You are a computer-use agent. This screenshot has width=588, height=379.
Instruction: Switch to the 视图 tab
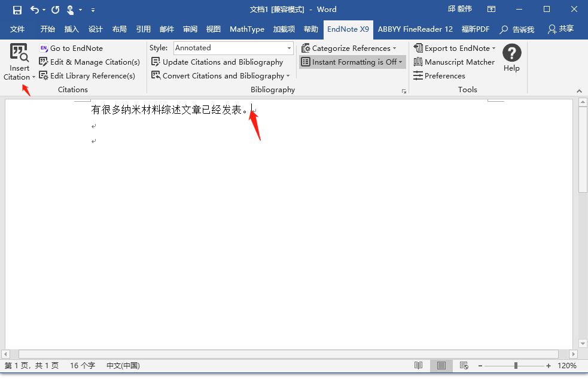pyautogui.click(x=214, y=29)
